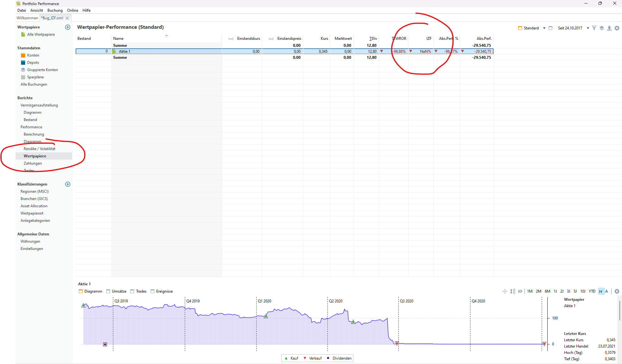The width and height of the screenshot is (622, 364).
Task: Click the chart details vertical scrollbar
Action: 619,310
